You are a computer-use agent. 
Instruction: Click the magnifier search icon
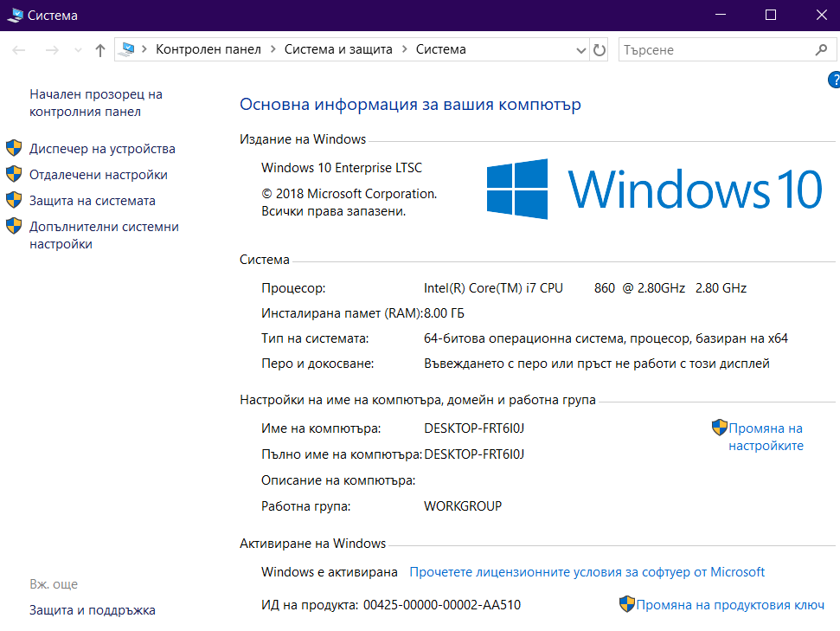(x=821, y=50)
